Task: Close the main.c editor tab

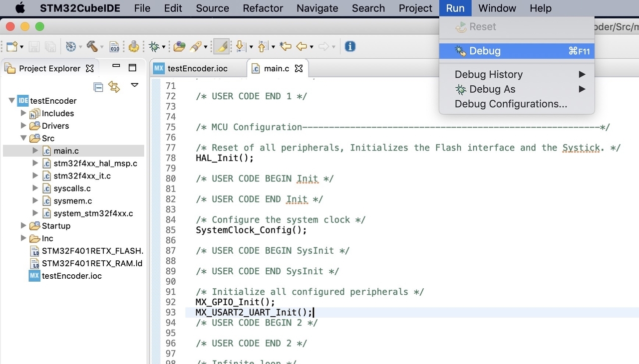Action: (x=299, y=68)
